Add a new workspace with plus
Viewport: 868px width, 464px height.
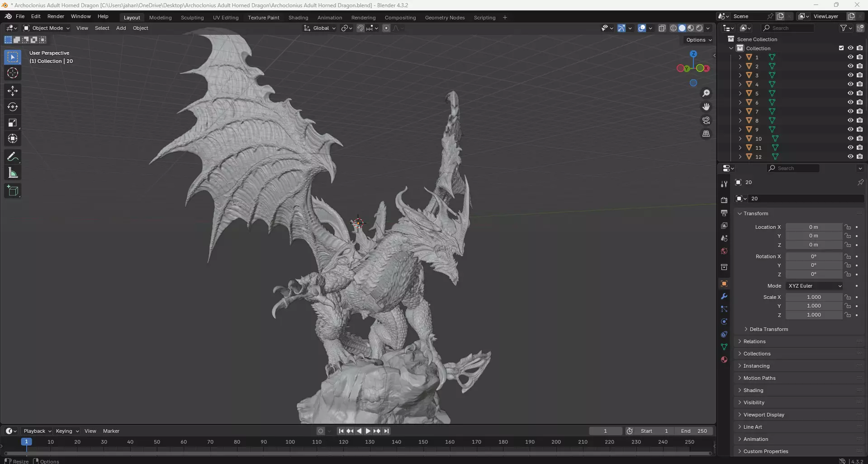tap(505, 18)
